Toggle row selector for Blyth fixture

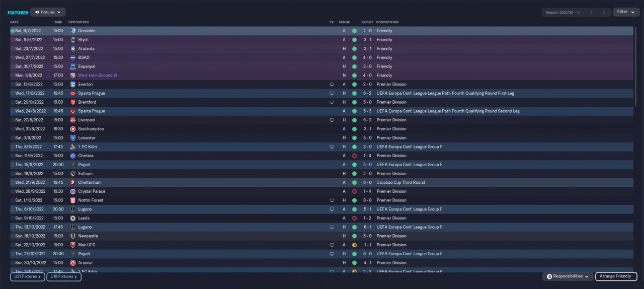(x=13, y=40)
